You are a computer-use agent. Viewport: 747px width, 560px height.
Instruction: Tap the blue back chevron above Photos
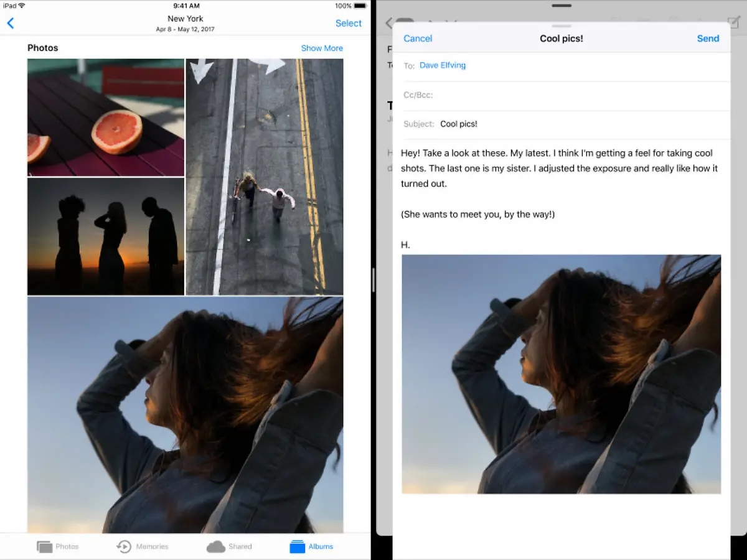(x=10, y=23)
